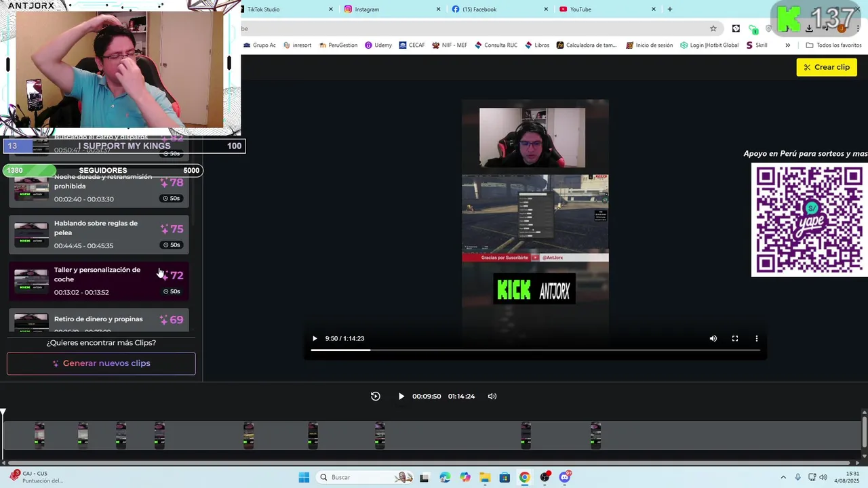Open the Login |Hotbit Global bookmark
Image resolution: width=868 pixels, height=488 pixels.
pyautogui.click(x=709, y=45)
